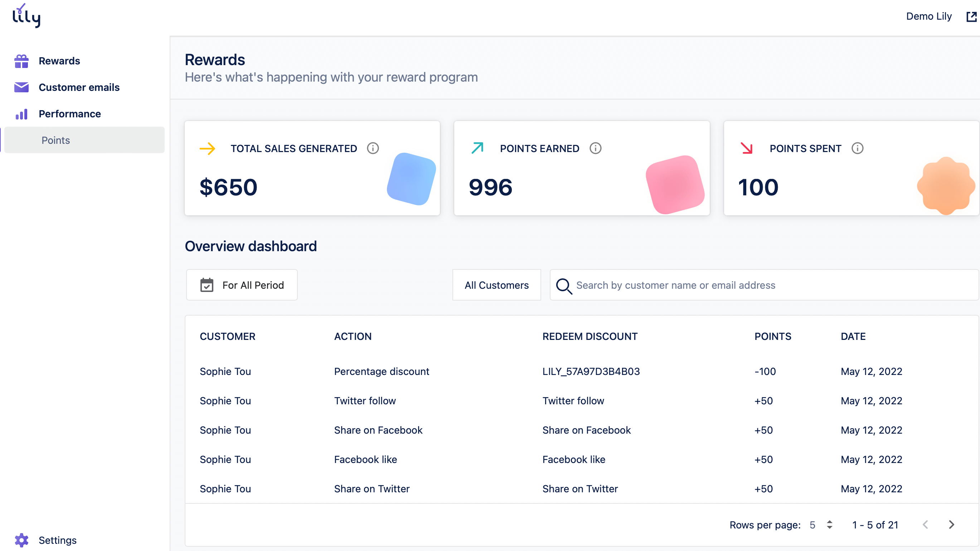Open Settings in the sidebar

[x=57, y=540]
